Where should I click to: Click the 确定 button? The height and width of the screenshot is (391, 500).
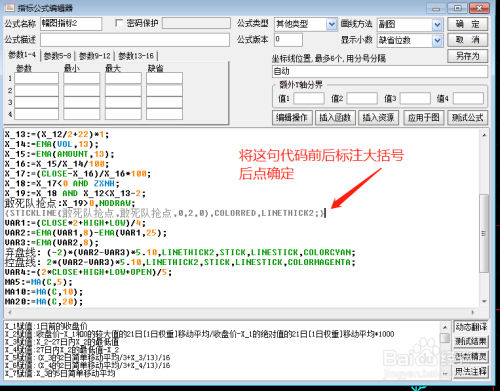point(467,24)
